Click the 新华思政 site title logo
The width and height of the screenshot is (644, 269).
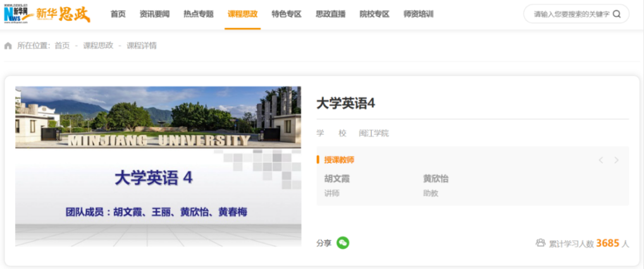pos(63,15)
